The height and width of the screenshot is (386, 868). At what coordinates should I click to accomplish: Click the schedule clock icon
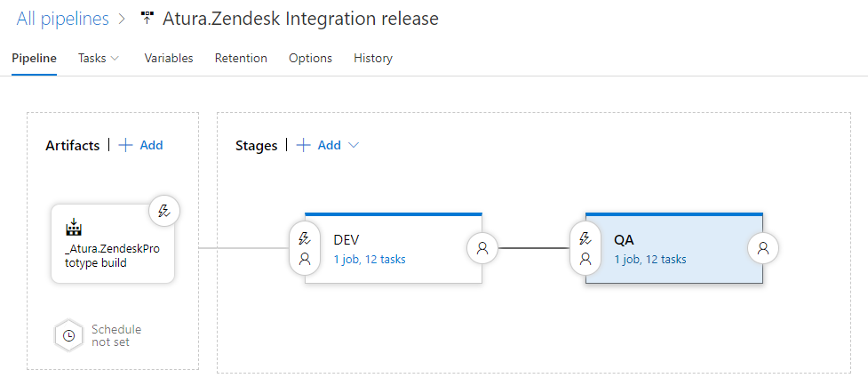tap(68, 335)
